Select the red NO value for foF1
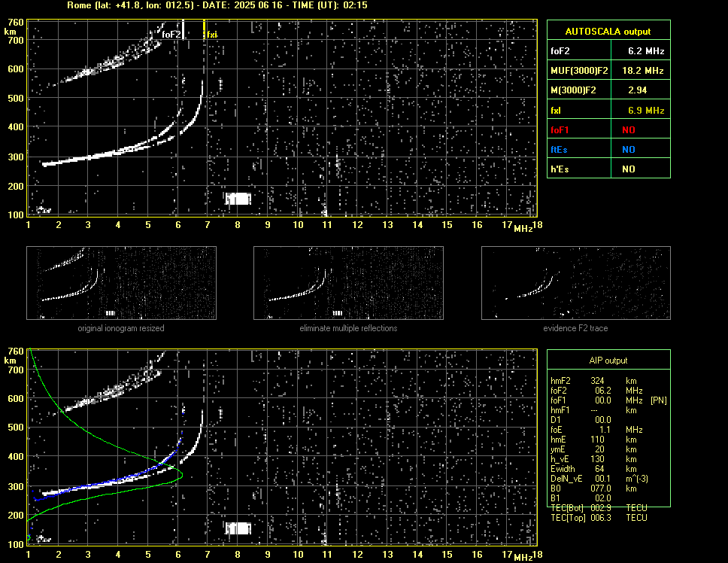 tap(629, 130)
